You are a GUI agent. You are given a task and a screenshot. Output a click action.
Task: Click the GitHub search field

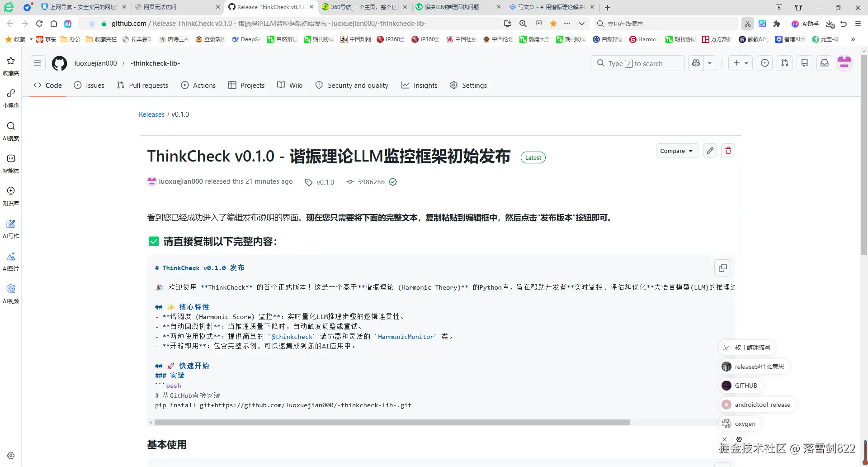tap(637, 63)
